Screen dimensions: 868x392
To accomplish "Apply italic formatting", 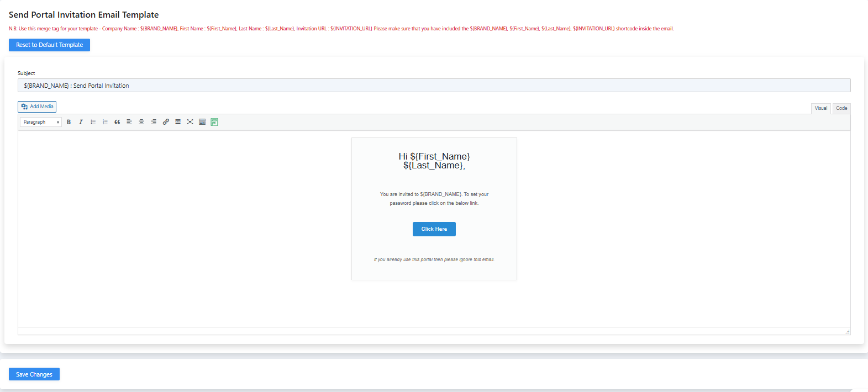I will [x=81, y=122].
